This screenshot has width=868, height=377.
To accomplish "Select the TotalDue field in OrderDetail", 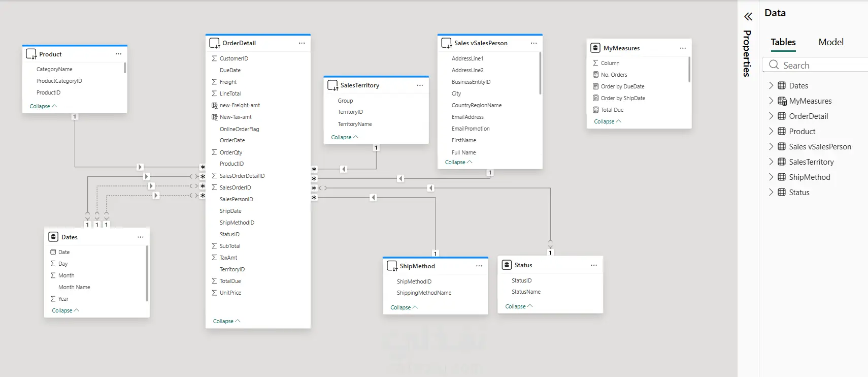I will (x=230, y=281).
